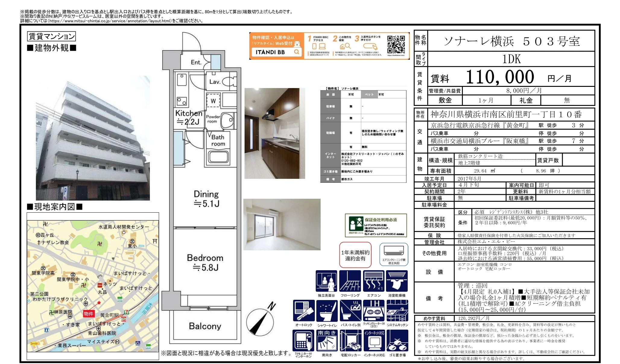
Task: Click the クッキングヒーターIH cooktop icon
Action: click(x=374, y=311)
